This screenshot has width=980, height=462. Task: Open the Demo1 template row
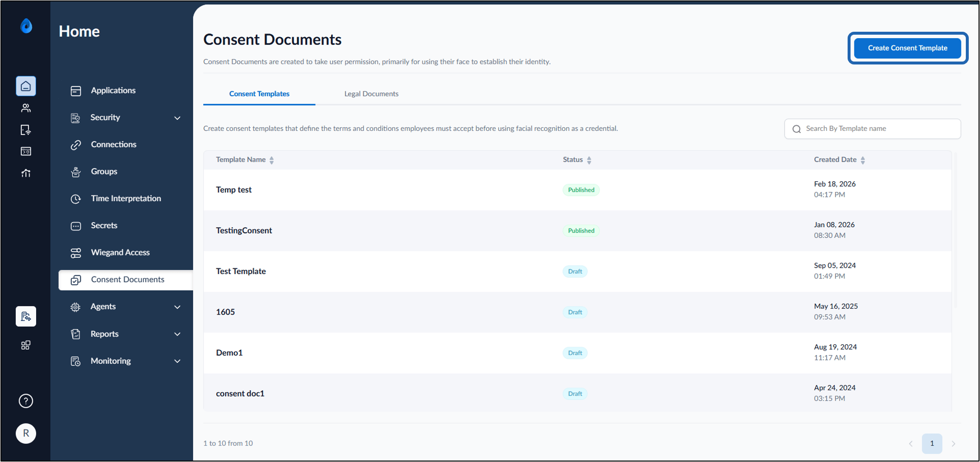[x=577, y=353]
